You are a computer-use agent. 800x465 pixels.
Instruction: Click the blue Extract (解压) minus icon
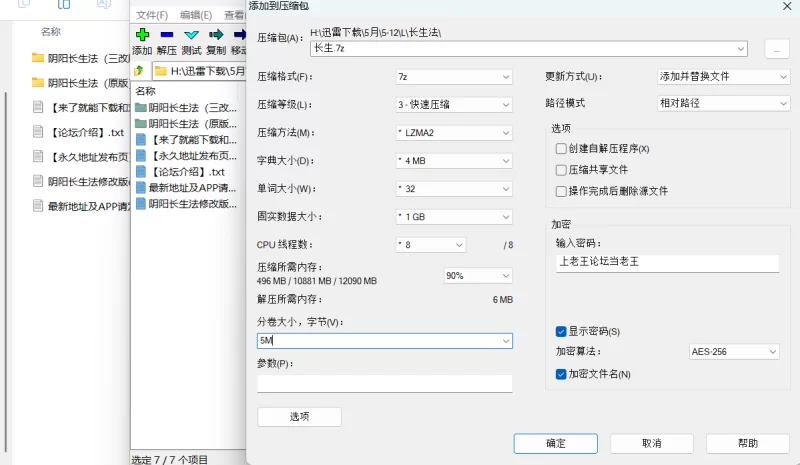167,35
